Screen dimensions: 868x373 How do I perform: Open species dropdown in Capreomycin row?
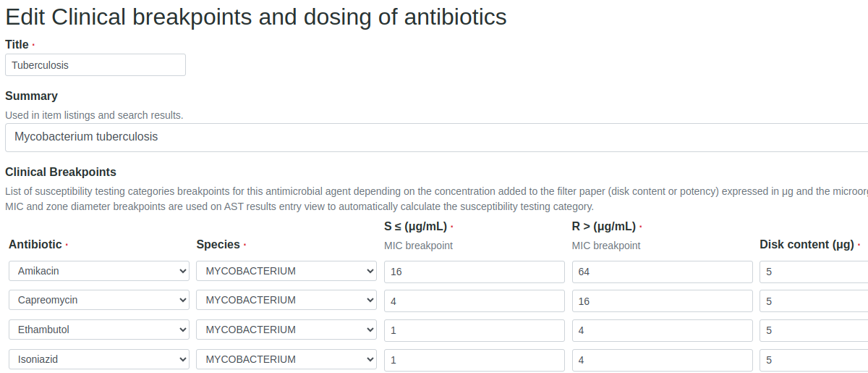coord(286,301)
